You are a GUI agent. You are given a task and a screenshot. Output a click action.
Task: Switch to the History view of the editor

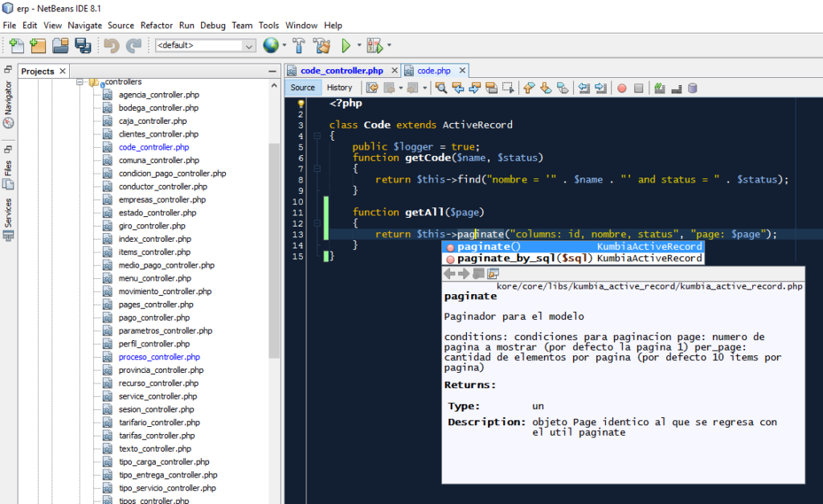coord(338,87)
